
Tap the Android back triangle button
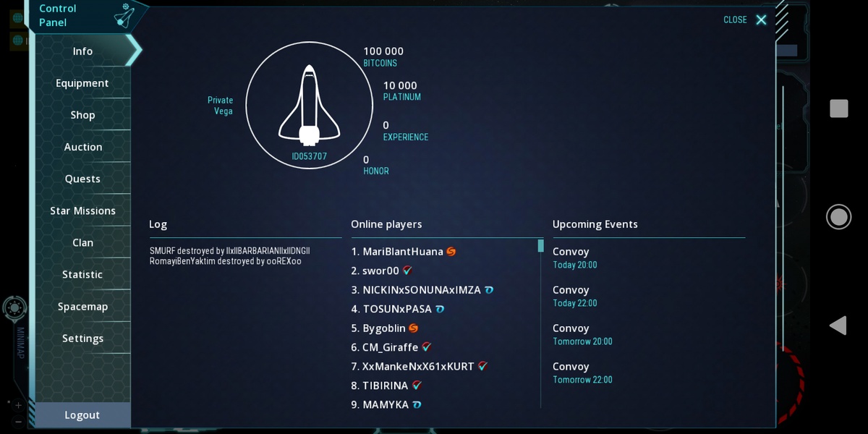(x=838, y=325)
